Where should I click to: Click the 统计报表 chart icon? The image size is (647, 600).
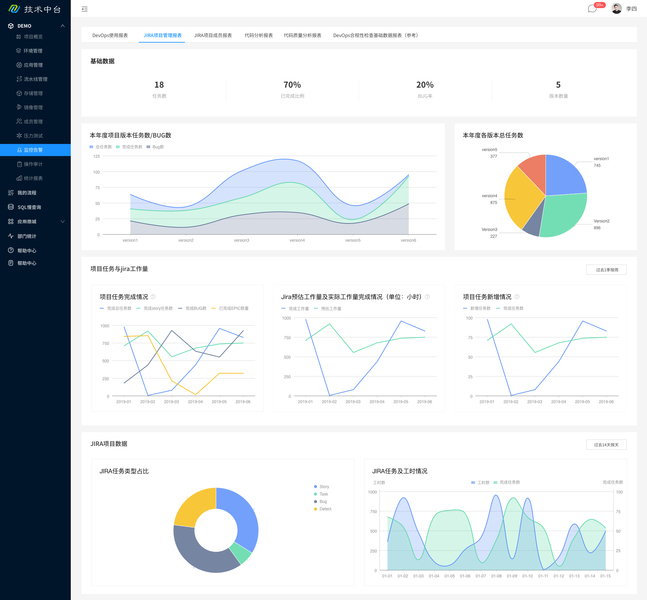[19, 178]
